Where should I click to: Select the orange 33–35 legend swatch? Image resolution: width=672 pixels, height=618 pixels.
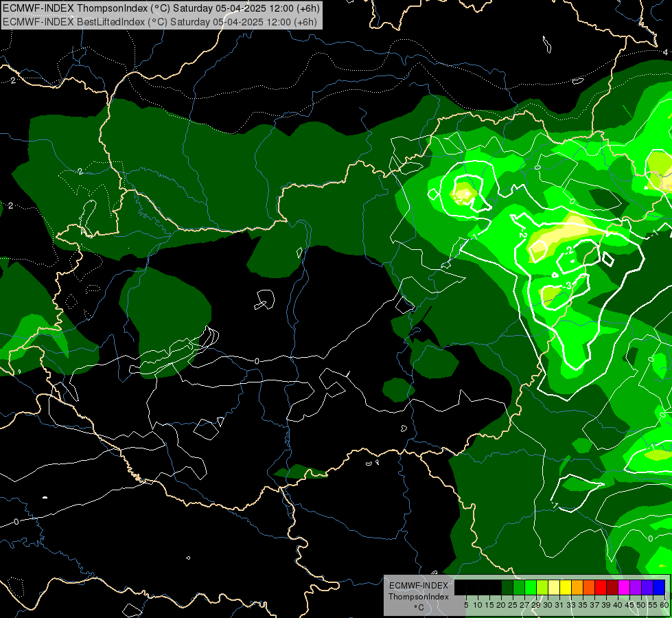577,587
